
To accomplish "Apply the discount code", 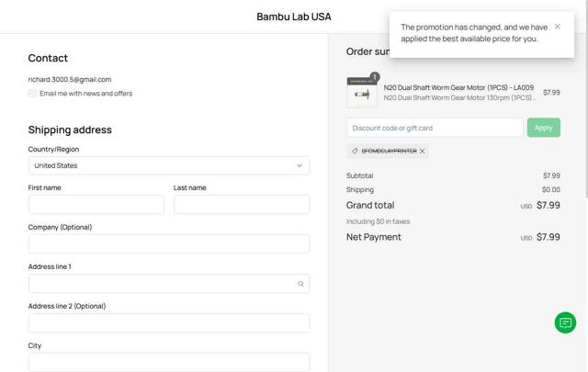I will pyautogui.click(x=543, y=128).
